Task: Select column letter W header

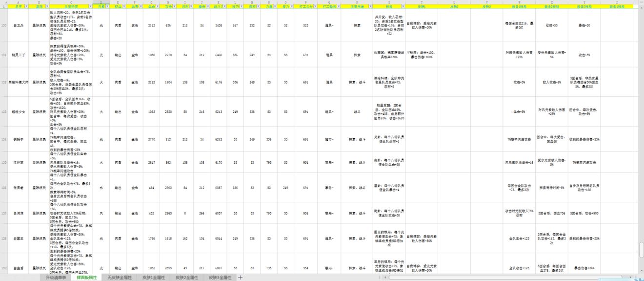Action: coord(519,2)
